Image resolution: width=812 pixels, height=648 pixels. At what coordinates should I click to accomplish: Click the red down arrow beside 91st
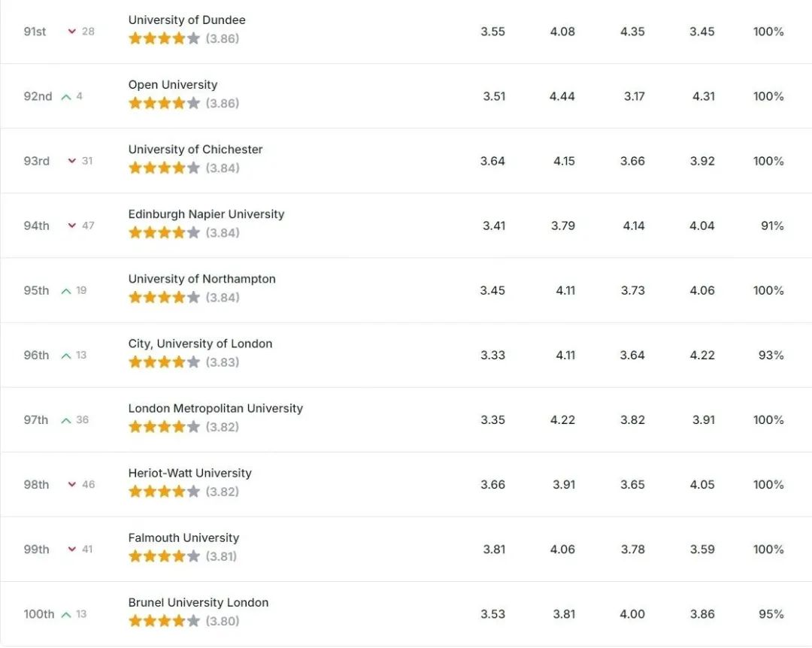click(72, 32)
